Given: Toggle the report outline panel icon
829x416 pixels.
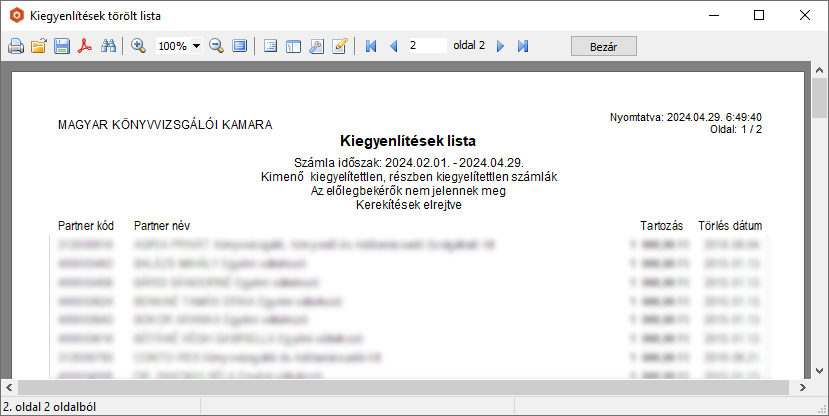Looking at the screenshot, I should point(270,47).
